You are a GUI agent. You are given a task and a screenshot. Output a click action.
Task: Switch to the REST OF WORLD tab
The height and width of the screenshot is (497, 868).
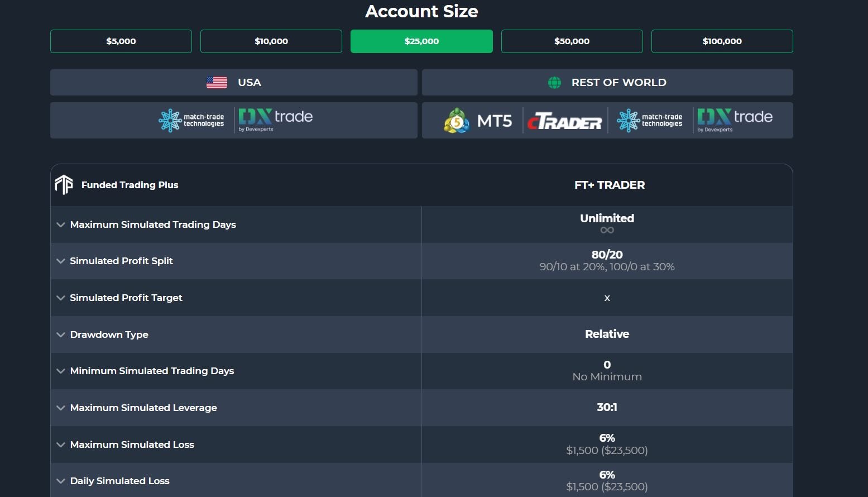607,82
